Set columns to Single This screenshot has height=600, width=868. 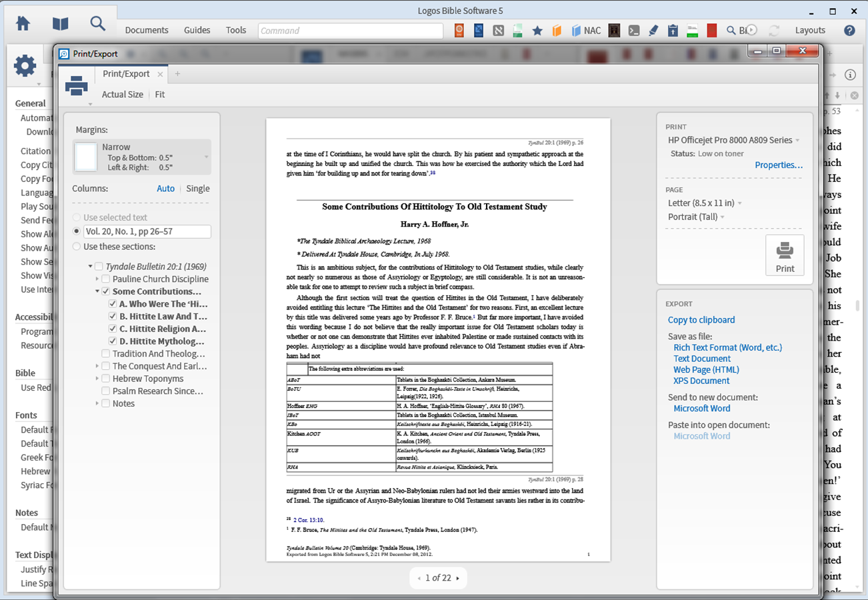(x=198, y=189)
